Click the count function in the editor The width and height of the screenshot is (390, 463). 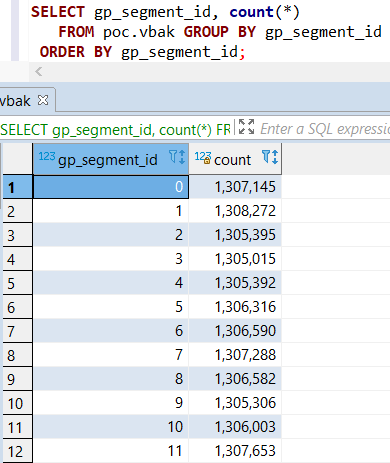pyautogui.click(x=252, y=12)
